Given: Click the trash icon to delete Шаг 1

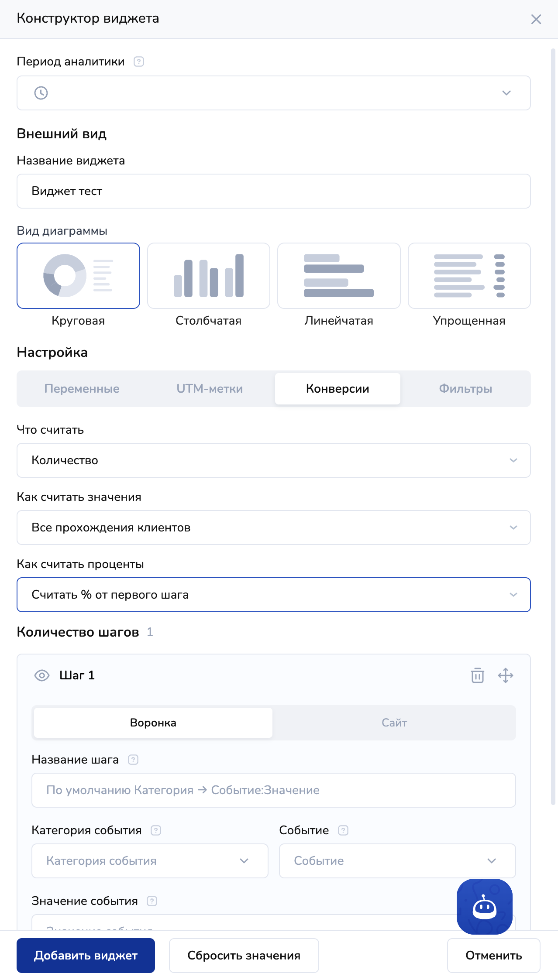Looking at the screenshot, I should [x=477, y=675].
